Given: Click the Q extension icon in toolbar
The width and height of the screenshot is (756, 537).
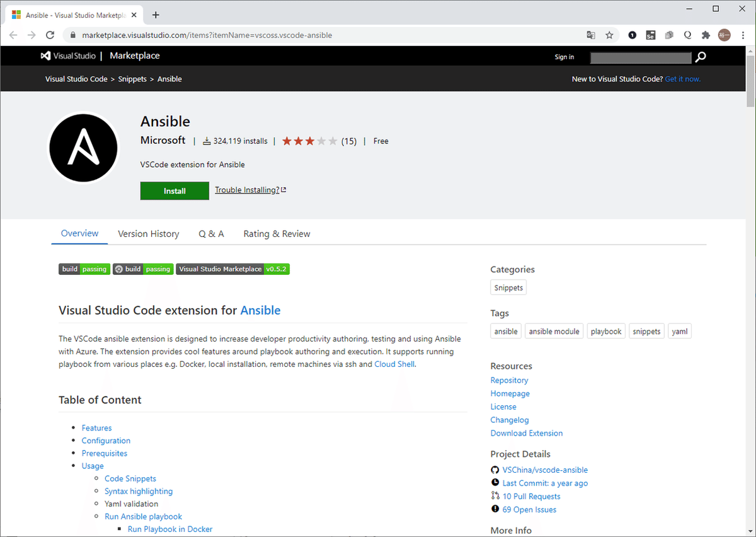Looking at the screenshot, I should click(688, 35).
